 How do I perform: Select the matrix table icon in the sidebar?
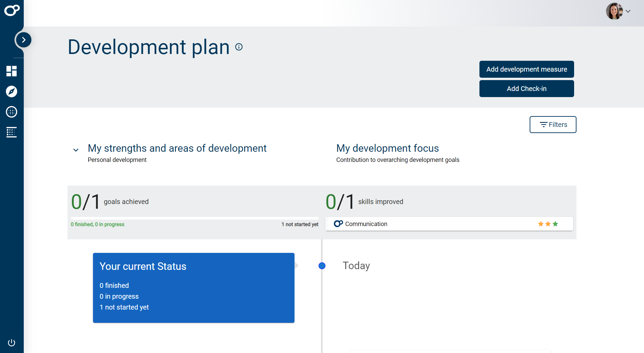click(12, 132)
